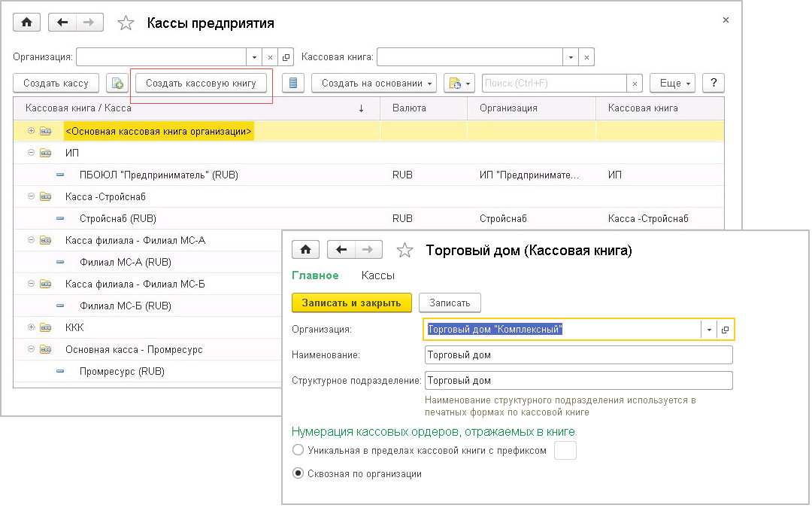The image size is (812, 511).
Task: Select the Стройснаб (RUB) cash row
Action: tap(117, 218)
